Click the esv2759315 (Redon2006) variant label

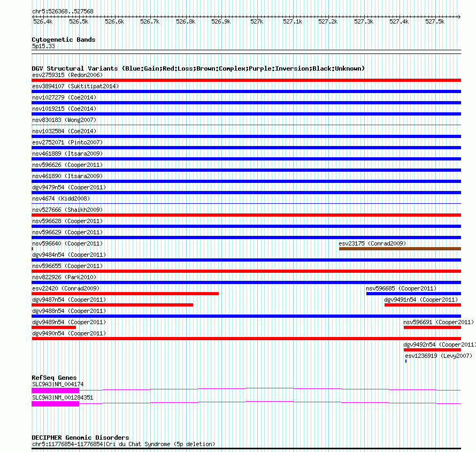[x=67, y=75]
